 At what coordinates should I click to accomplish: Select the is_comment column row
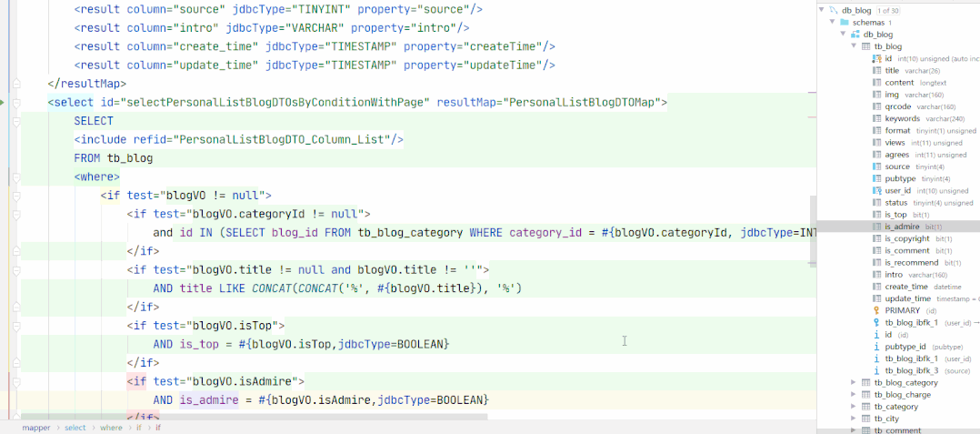click(x=898, y=251)
